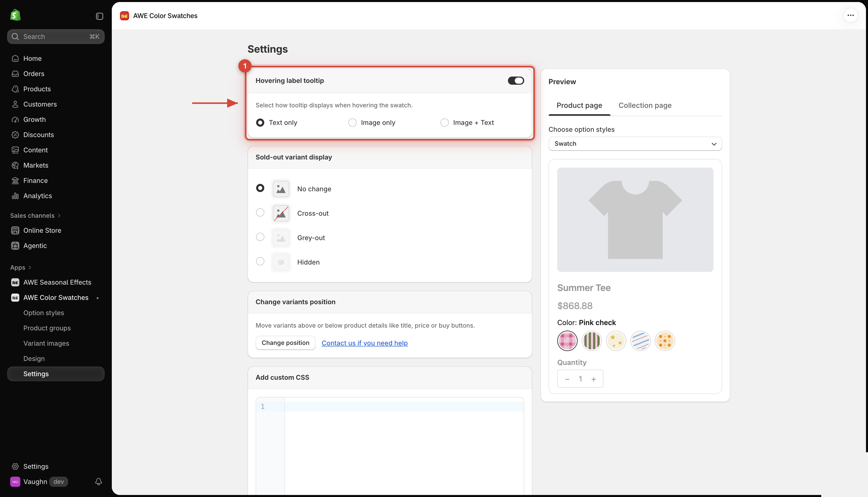Viewport: 868px width, 497px height.
Task: Open Design submenu item
Action: 34,359
